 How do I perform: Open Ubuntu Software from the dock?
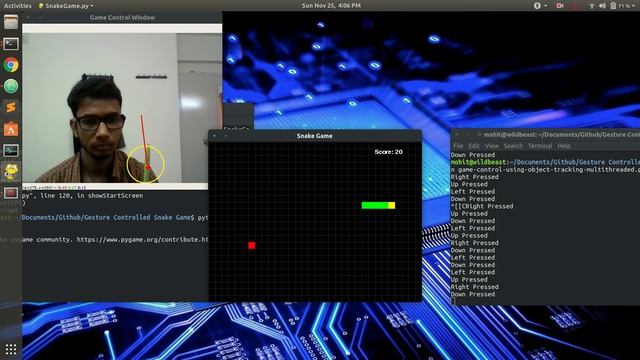[11, 129]
